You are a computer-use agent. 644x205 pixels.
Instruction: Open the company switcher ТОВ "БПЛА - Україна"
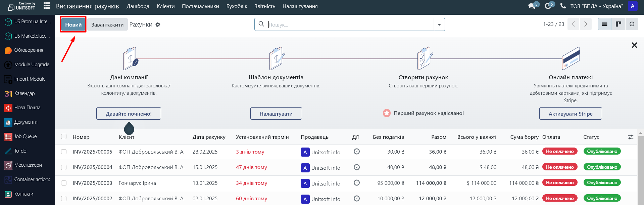coord(596,6)
